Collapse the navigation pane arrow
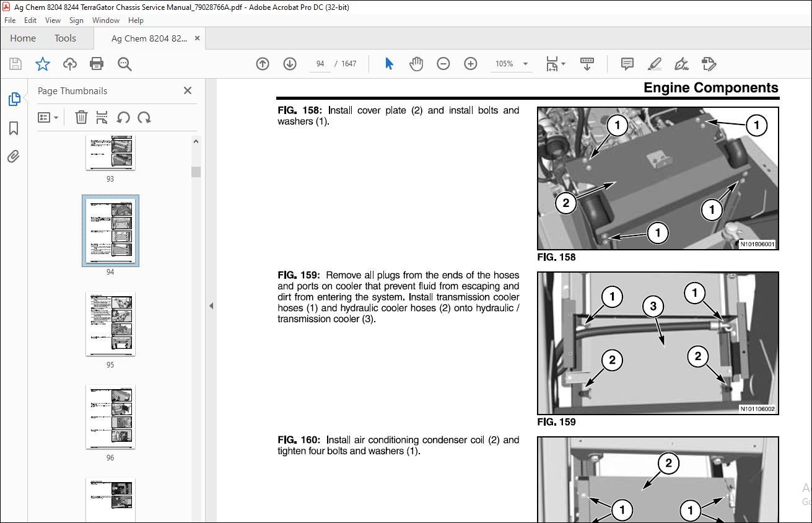Viewport: 812px width, 523px height. 211,305
